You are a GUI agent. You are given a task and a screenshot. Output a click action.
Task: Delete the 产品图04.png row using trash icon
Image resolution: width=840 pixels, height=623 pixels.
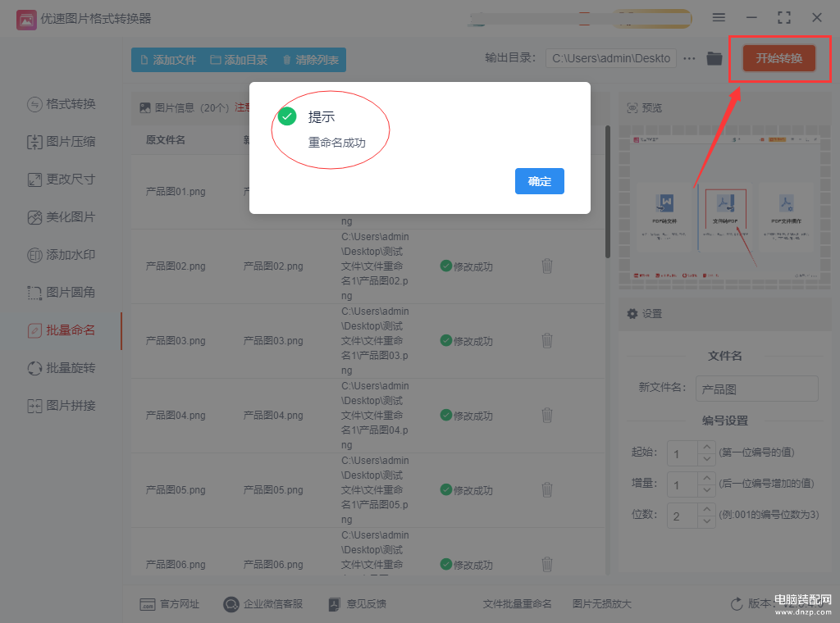(547, 416)
